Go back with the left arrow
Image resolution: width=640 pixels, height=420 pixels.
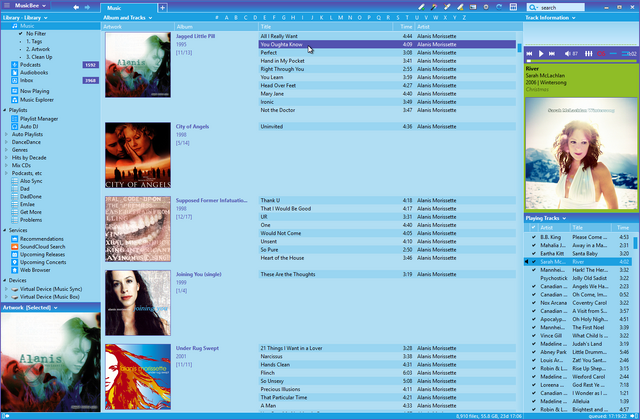point(76,7)
